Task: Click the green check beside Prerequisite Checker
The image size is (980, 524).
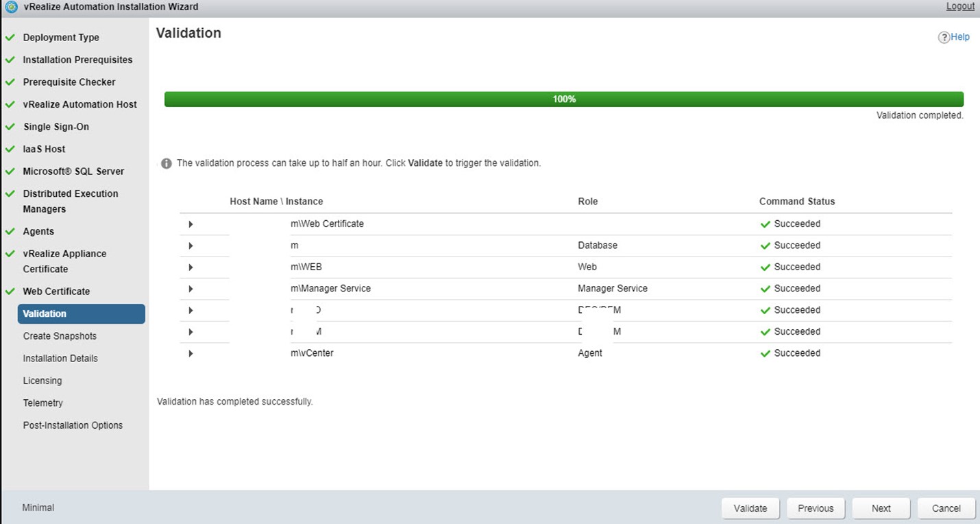Action: (x=10, y=82)
